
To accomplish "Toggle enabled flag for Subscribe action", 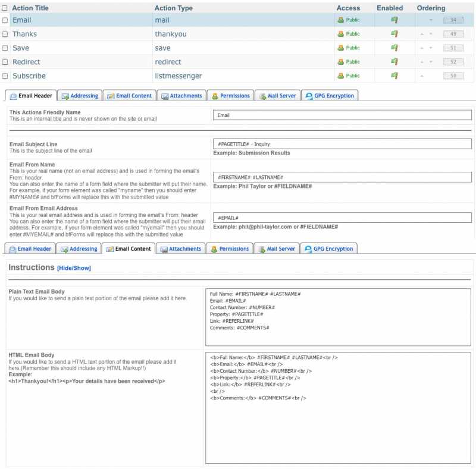I will pos(394,76).
